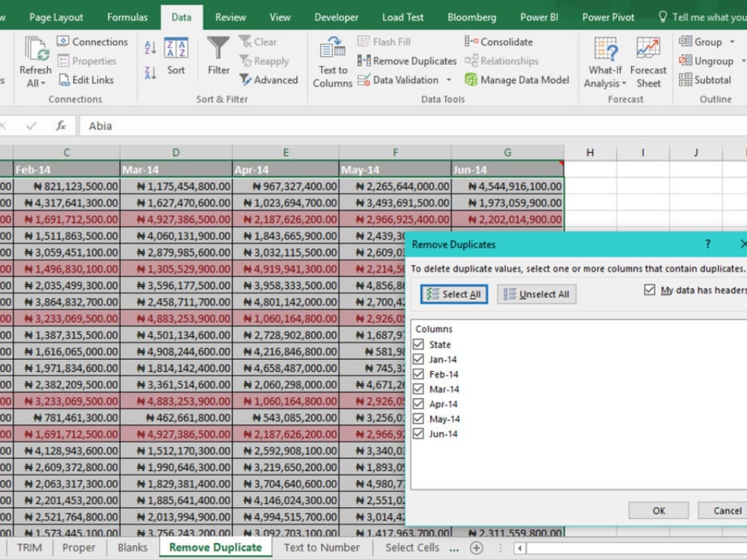Open Text to Columns tool
This screenshot has width=747, height=560.
tap(332, 62)
